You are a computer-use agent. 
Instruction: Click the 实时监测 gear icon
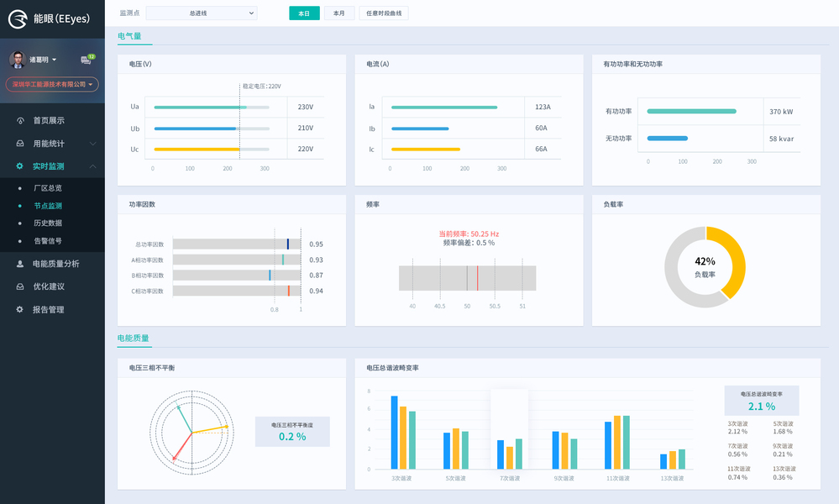[x=20, y=166]
